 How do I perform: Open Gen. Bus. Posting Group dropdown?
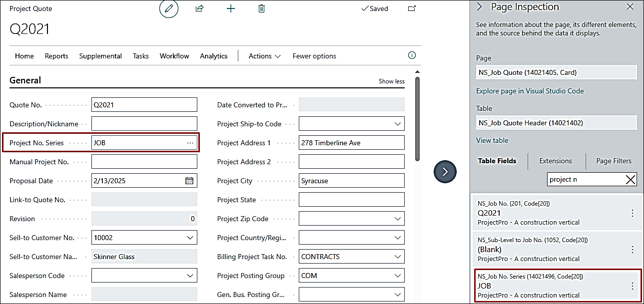pyautogui.click(x=398, y=295)
